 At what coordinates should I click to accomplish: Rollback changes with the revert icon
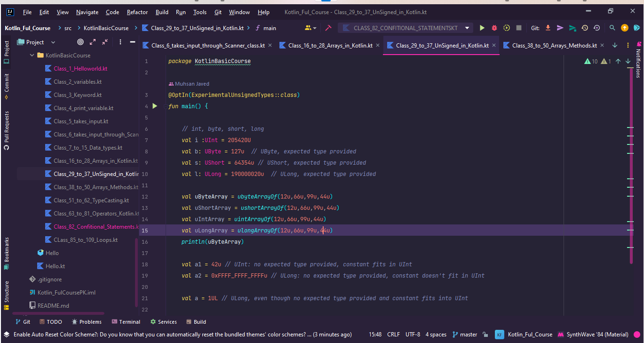596,28
